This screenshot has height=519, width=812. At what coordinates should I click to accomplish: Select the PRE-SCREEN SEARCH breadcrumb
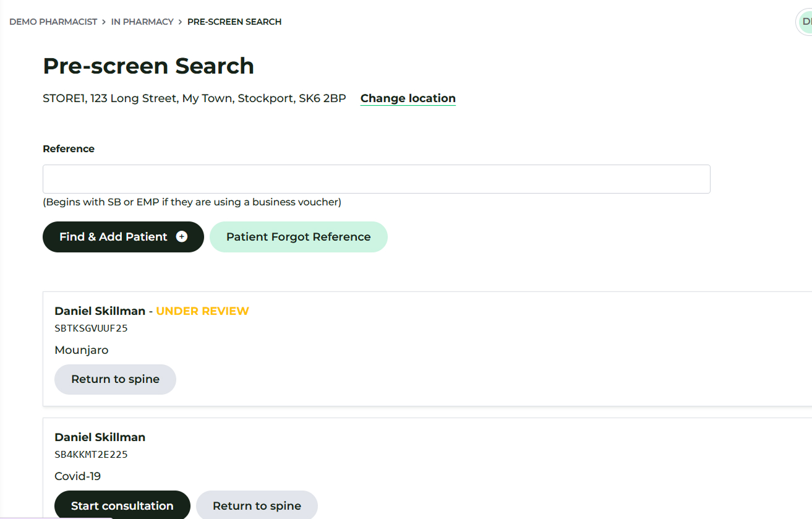(x=234, y=22)
